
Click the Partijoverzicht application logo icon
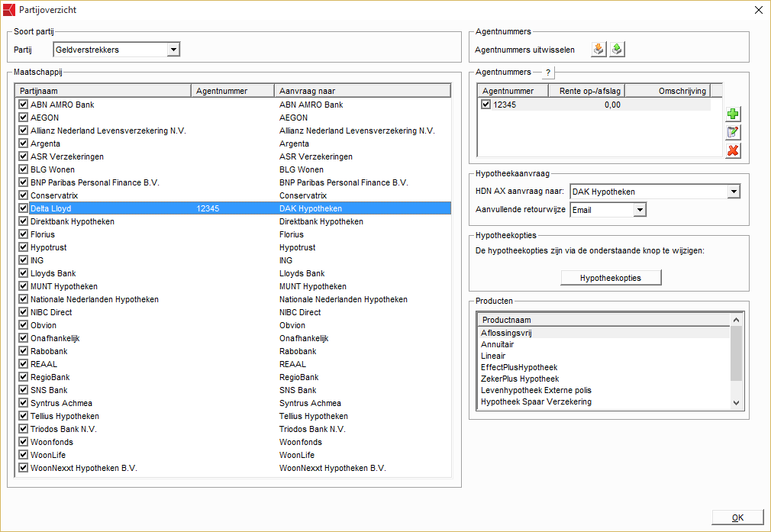point(9,10)
